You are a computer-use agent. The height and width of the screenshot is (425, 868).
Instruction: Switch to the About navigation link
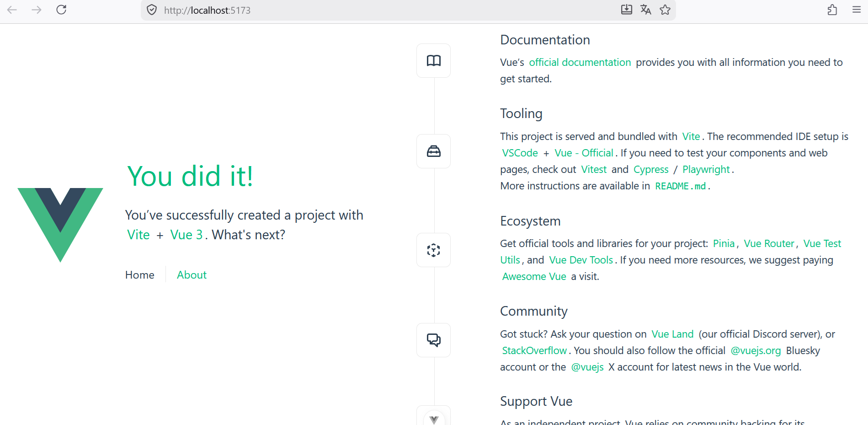(x=192, y=275)
